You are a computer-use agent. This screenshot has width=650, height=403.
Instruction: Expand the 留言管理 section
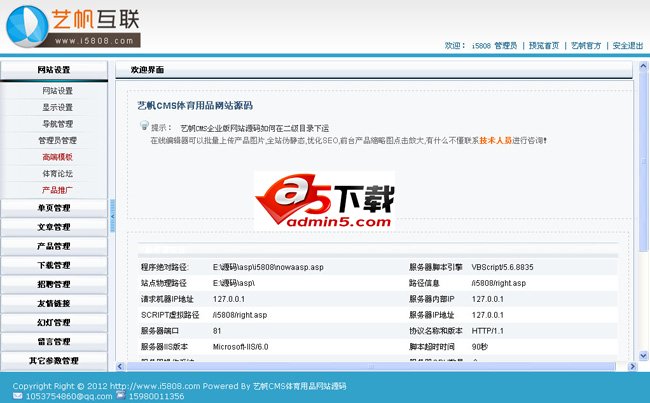(x=54, y=342)
